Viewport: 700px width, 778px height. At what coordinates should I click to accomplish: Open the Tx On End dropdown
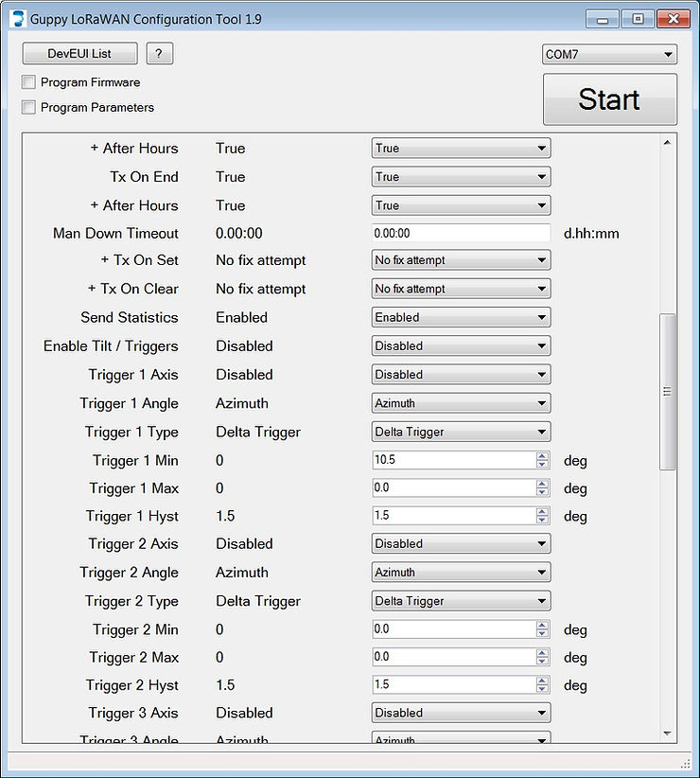(x=461, y=176)
